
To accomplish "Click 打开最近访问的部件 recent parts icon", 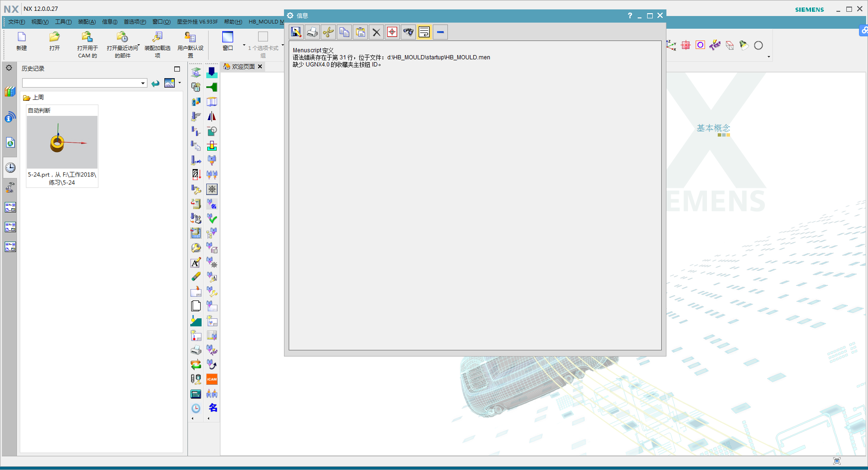I will coord(122,37).
